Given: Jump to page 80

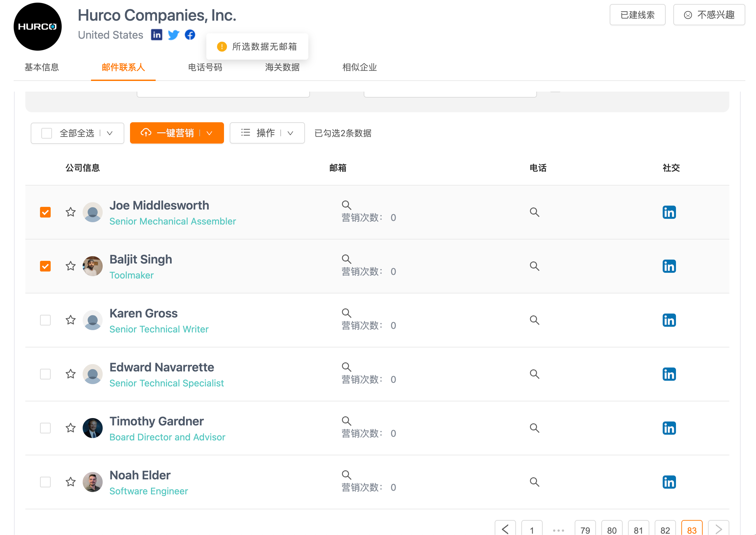Looking at the screenshot, I should (x=612, y=528).
